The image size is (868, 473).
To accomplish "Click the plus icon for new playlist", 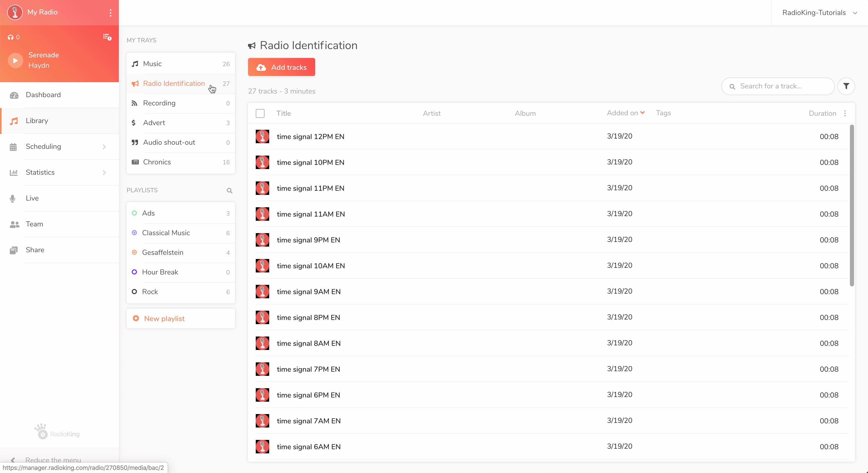I will [x=136, y=318].
